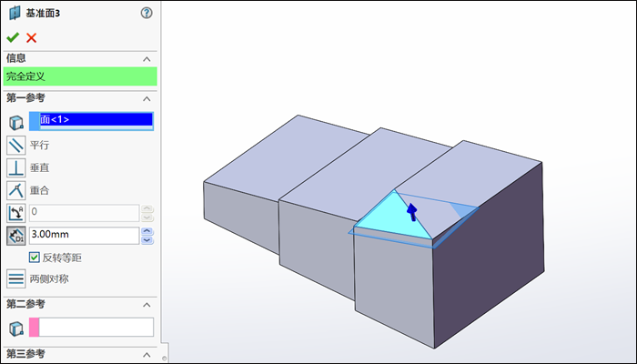Click the disabled angle value field

(x=84, y=213)
